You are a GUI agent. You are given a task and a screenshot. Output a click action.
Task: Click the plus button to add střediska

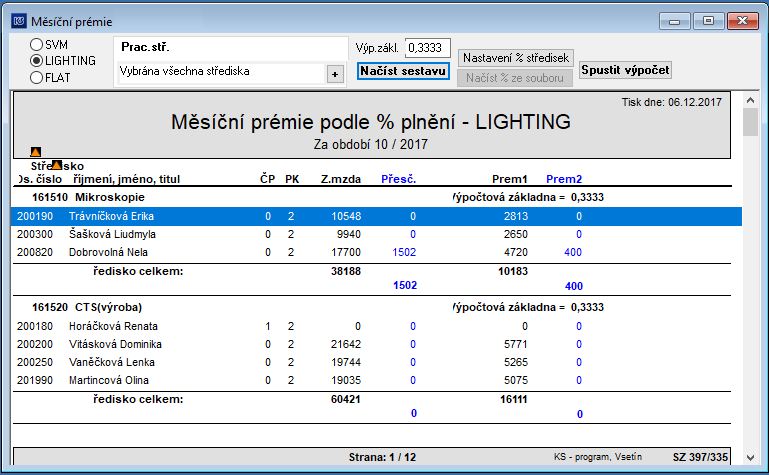(x=335, y=75)
